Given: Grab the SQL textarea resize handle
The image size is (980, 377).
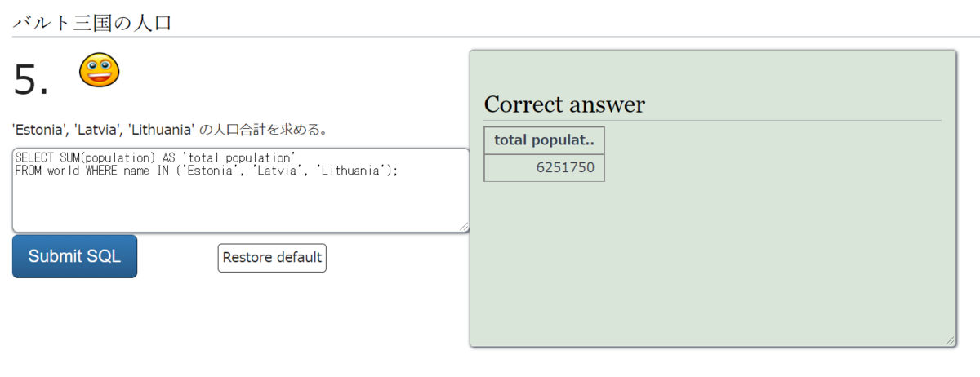Looking at the screenshot, I should [464, 228].
